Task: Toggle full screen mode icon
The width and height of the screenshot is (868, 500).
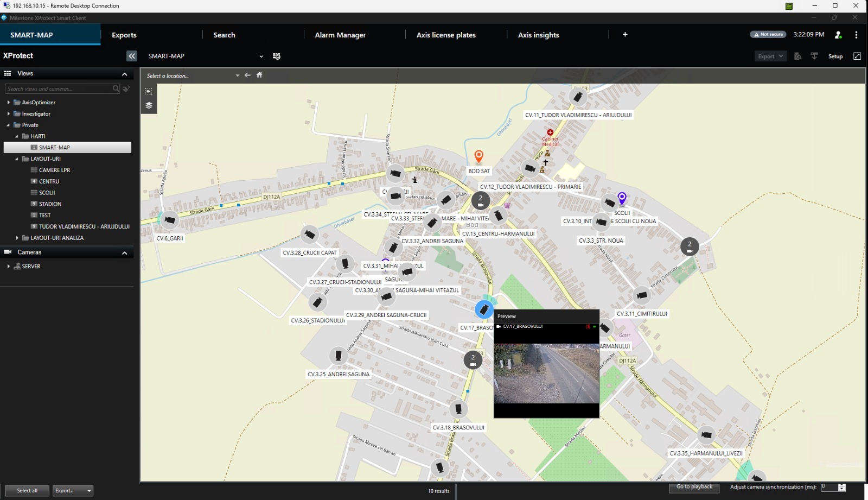Action: click(x=857, y=56)
